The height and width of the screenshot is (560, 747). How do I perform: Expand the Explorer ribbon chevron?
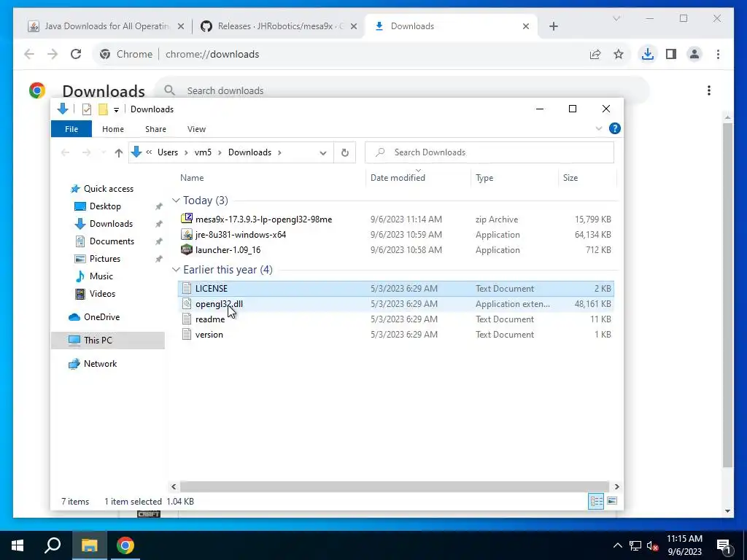[599, 128]
